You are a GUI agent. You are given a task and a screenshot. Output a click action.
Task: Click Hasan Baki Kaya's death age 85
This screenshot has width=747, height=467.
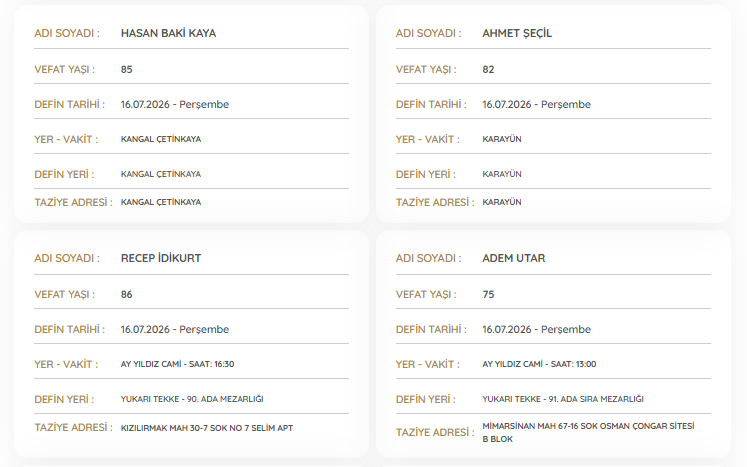click(126, 70)
